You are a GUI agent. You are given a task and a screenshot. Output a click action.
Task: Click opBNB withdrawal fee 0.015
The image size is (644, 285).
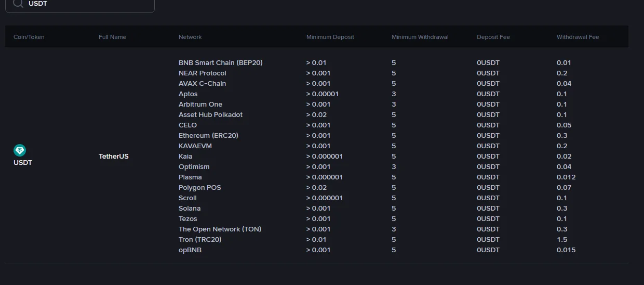(x=566, y=250)
